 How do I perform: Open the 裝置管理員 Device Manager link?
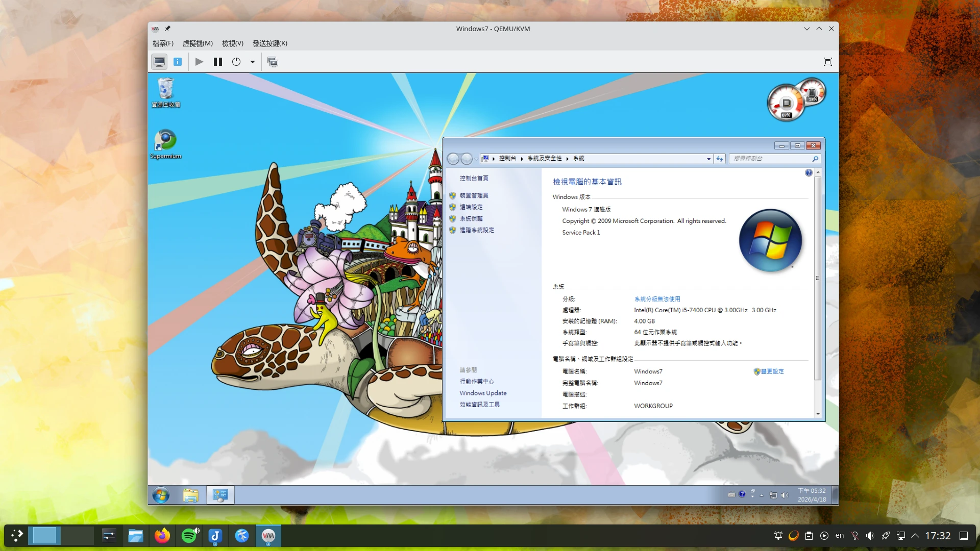pyautogui.click(x=474, y=195)
